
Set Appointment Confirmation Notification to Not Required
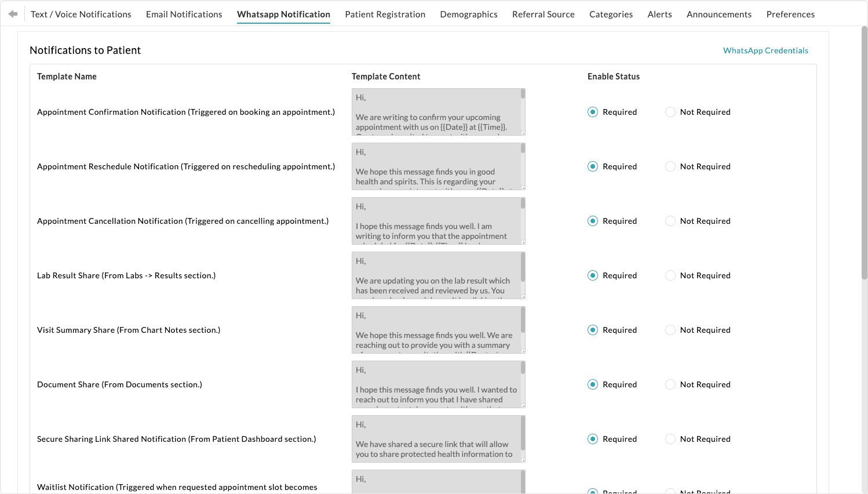pos(670,112)
